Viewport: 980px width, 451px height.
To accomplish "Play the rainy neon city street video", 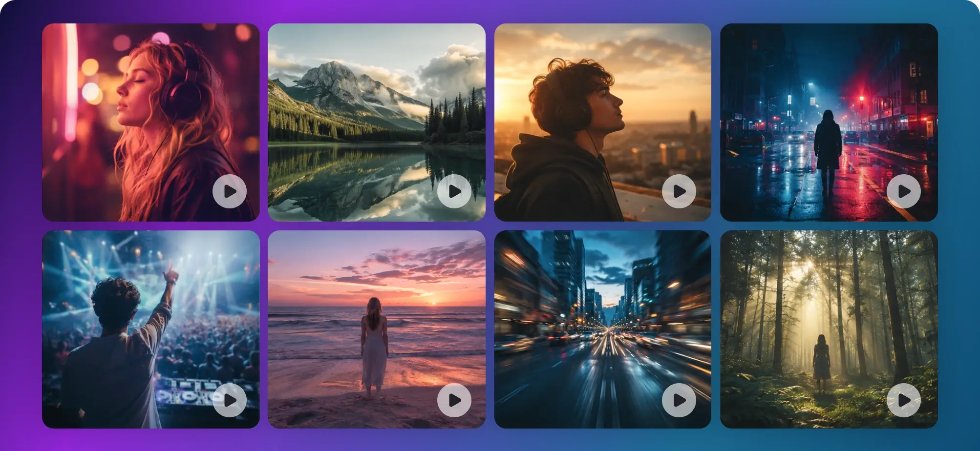I will coord(904,191).
